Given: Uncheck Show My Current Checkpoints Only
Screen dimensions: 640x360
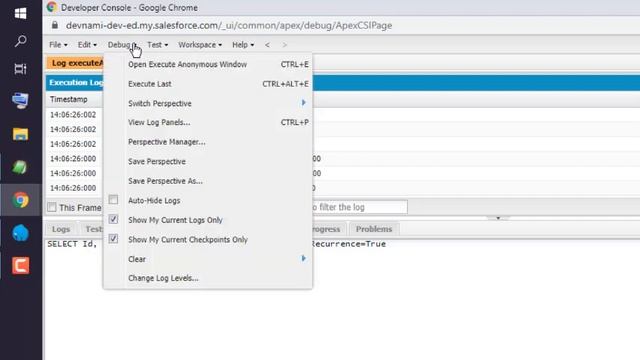Looking at the screenshot, I should coord(113,238).
